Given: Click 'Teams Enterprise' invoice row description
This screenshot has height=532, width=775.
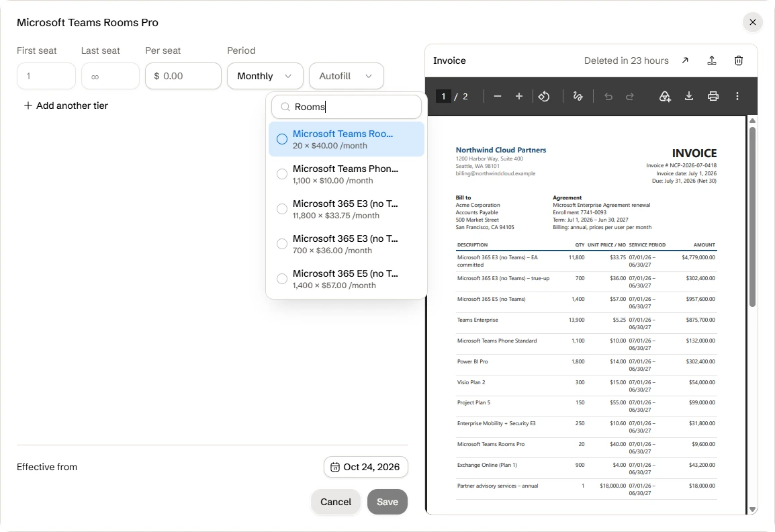Looking at the screenshot, I should coord(477,320).
